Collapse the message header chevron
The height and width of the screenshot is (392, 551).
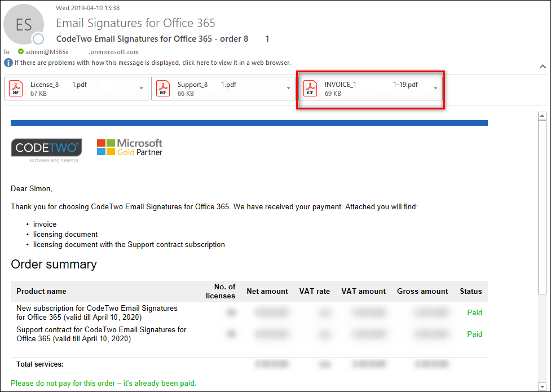pyautogui.click(x=543, y=67)
